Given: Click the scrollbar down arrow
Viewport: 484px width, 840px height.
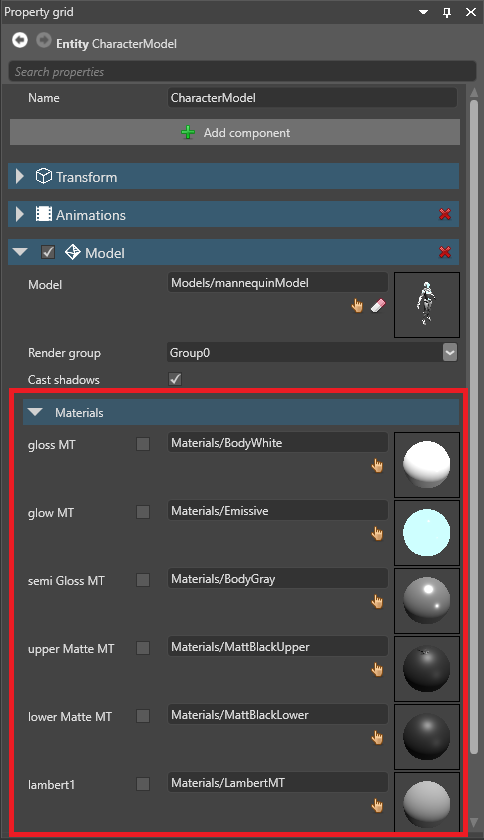Looking at the screenshot, I should (474, 822).
